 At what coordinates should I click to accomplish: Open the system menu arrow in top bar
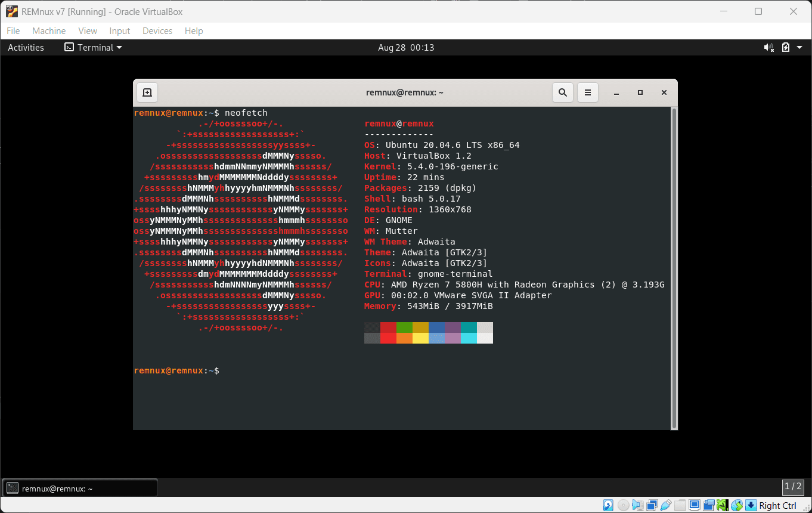pyautogui.click(x=801, y=47)
